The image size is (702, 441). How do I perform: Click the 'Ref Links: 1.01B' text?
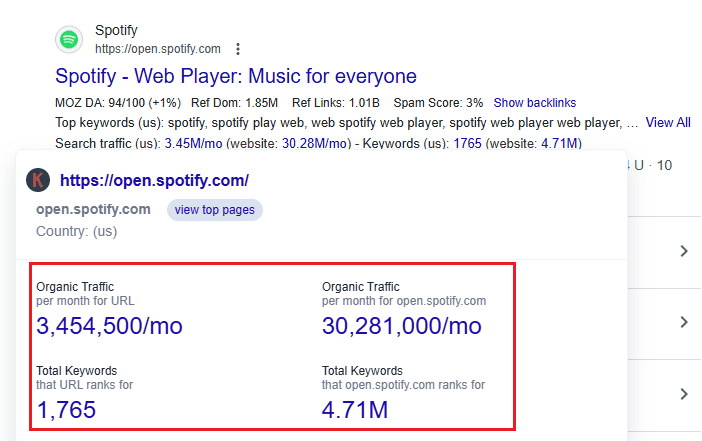(x=335, y=103)
